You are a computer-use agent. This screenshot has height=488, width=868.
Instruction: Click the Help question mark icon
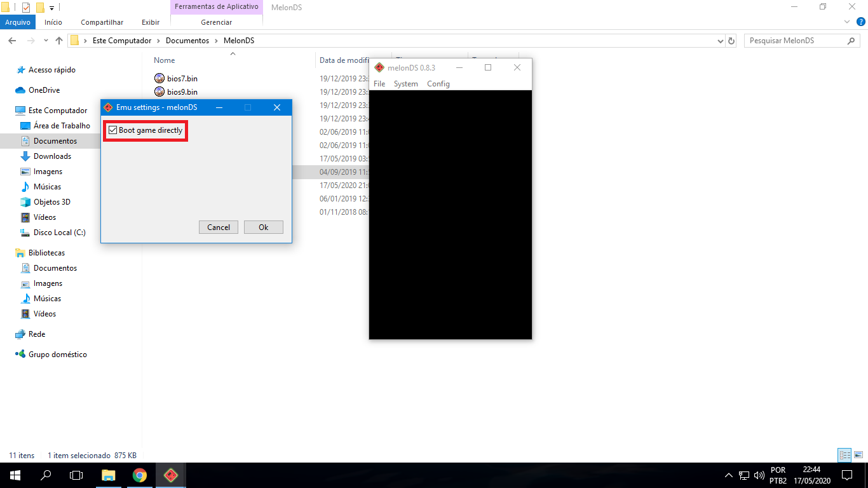[x=862, y=22]
